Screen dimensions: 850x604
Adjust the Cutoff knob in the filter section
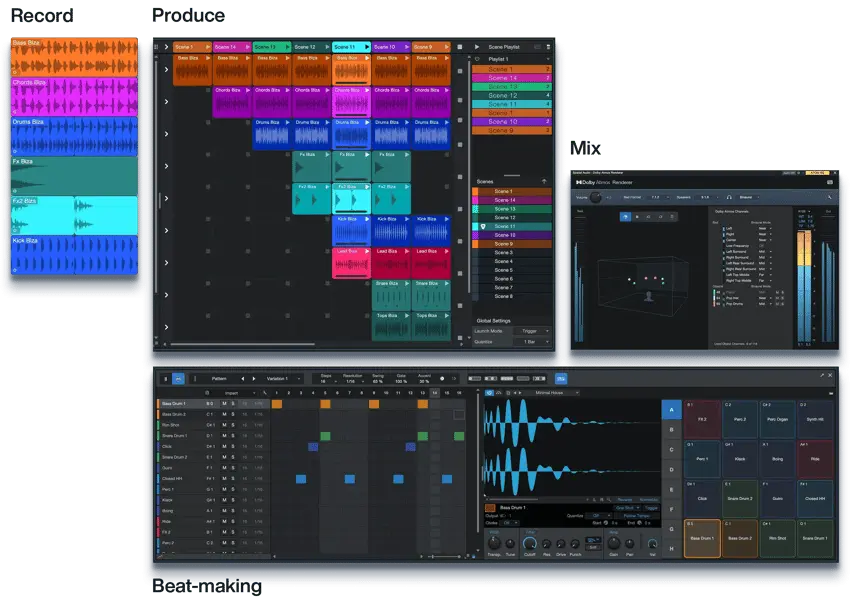point(529,543)
